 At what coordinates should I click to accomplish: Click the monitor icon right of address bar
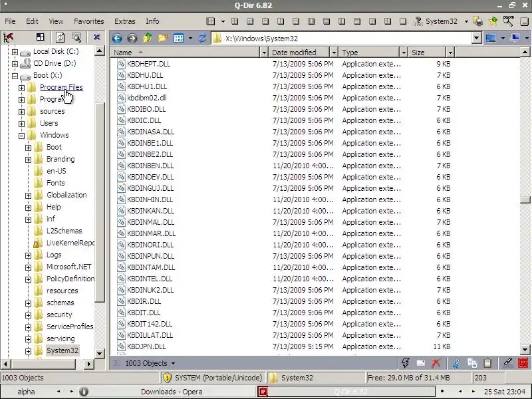[491, 38]
